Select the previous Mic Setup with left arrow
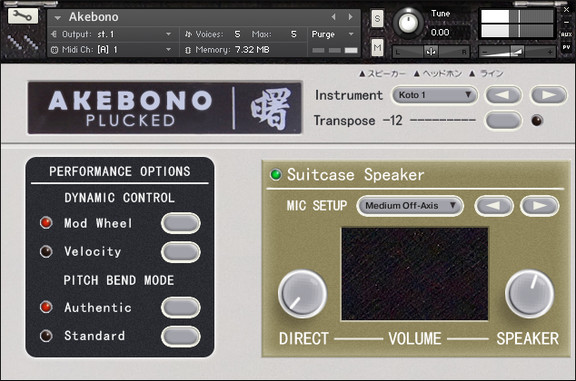The width and height of the screenshot is (576, 381). 494,206
